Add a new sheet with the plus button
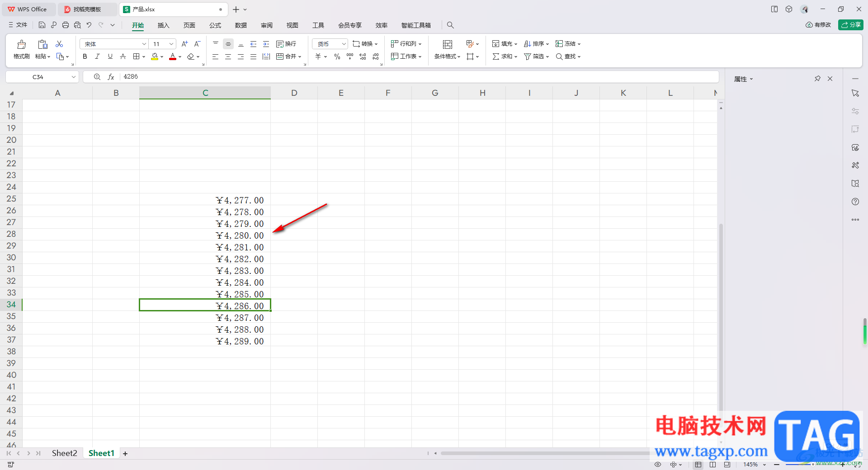The width and height of the screenshot is (868, 470). (125, 453)
